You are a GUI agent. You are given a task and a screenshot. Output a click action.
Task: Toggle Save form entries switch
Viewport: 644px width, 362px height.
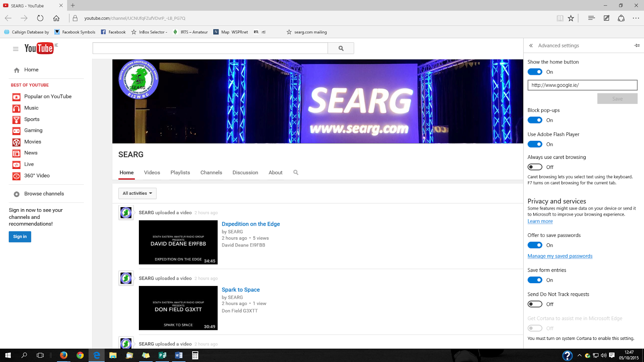535,280
